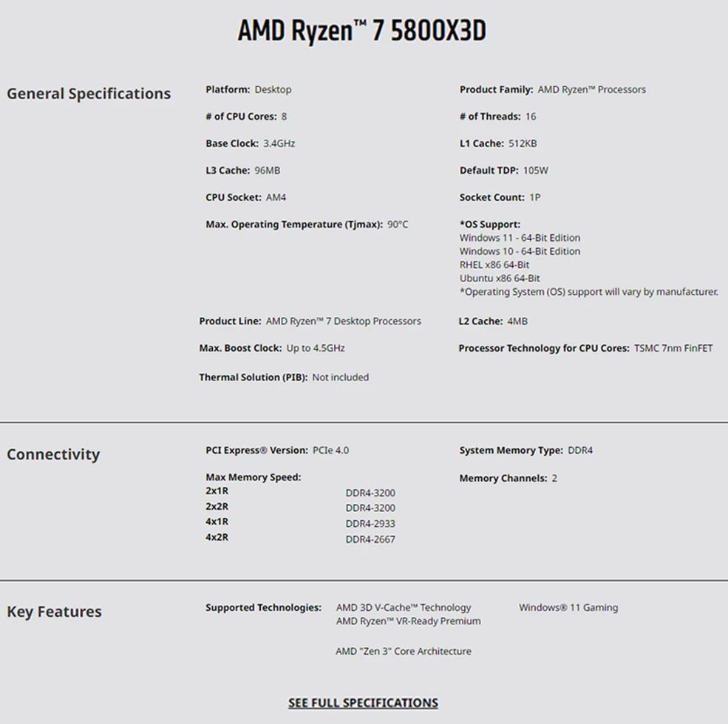This screenshot has width=728, height=724.
Task: Select the PCIe 4.0 version value
Action: 330,450
